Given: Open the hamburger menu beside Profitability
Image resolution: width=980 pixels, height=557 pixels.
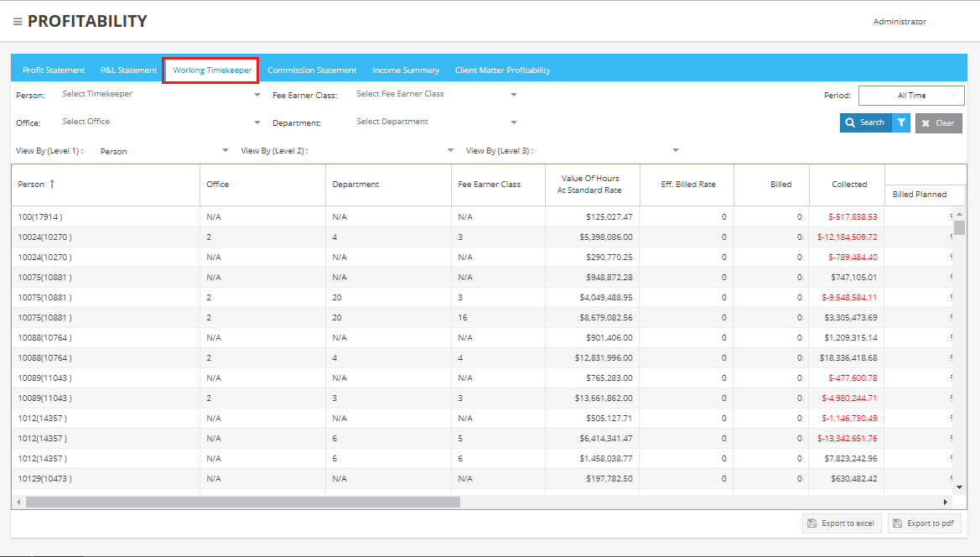Looking at the screenshot, I should 18,22.
